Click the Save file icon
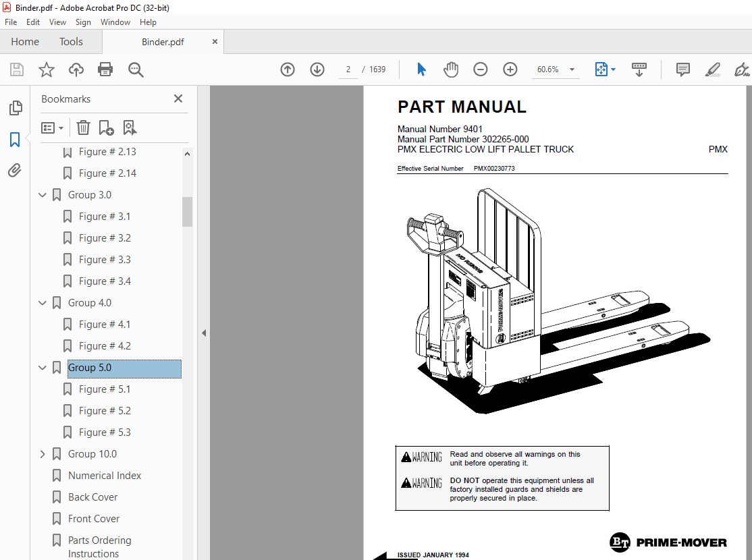This screenshot has height=560, width=752. tap(17, 69)
